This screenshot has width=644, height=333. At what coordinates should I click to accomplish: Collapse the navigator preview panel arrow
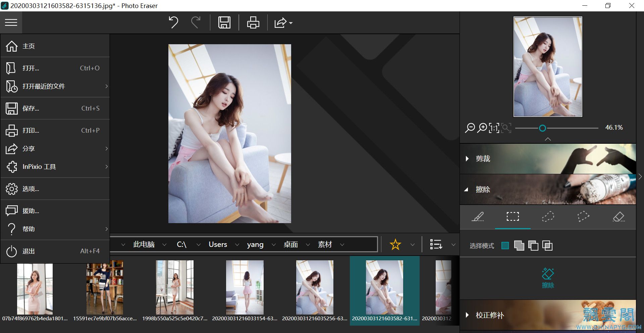point(548,139)
